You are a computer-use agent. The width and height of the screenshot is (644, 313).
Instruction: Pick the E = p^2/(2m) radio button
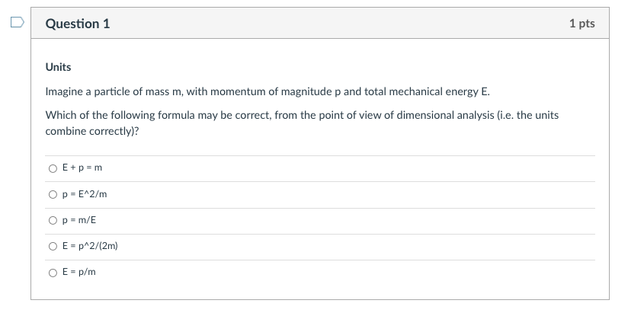click(53, 247)
